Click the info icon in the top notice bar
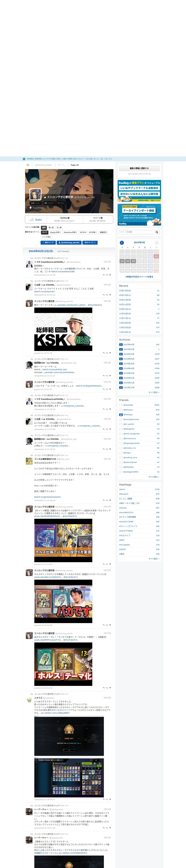 click(24, 159)
